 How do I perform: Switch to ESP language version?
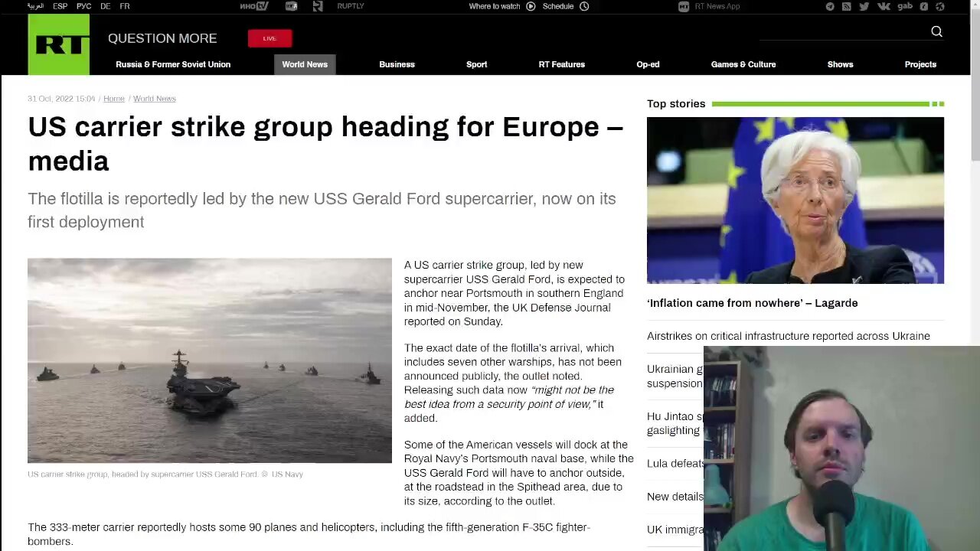tap(60, 6)
